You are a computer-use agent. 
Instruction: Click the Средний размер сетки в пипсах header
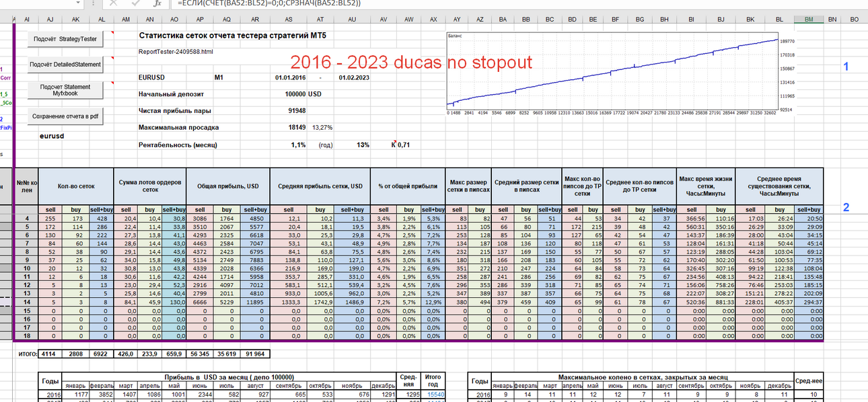click(x=527, y=186)
